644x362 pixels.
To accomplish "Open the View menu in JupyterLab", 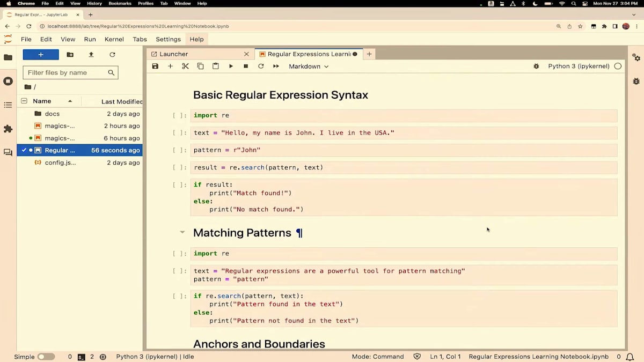I will [x=68, y=39].
